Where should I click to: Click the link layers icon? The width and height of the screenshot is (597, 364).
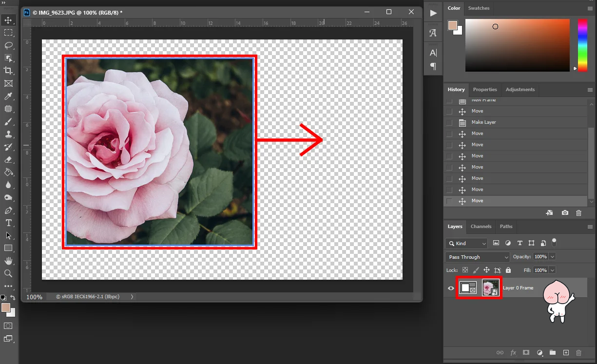click(x=500, y=352)
